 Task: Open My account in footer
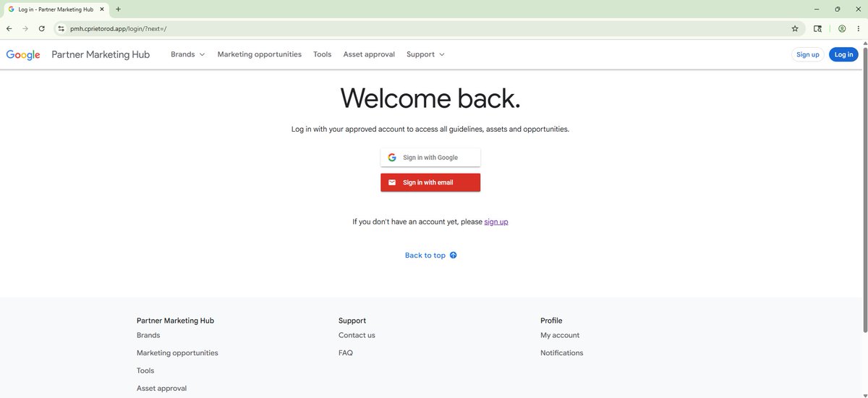click(x=560, y=336)
